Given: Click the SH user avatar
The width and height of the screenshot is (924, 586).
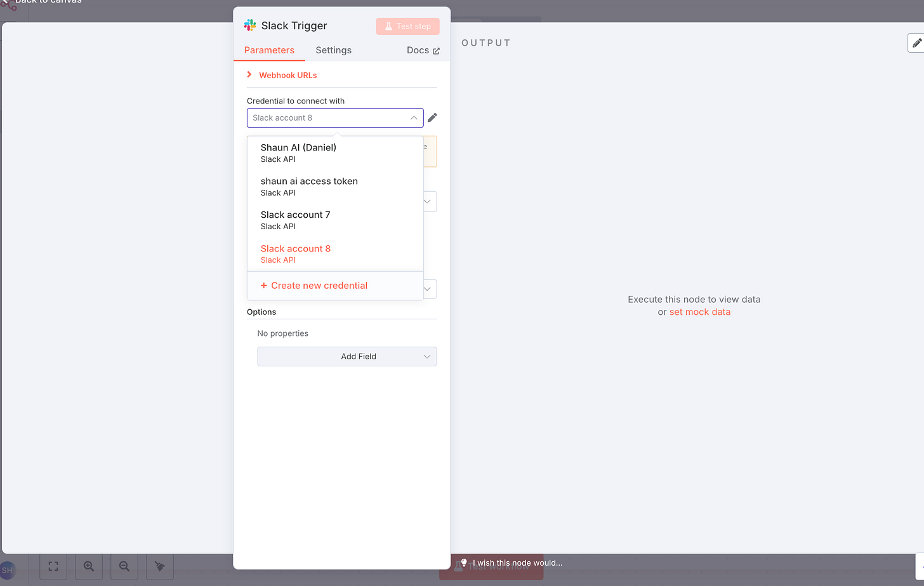Looking at the screenshot, I should (x=7, y=570).
